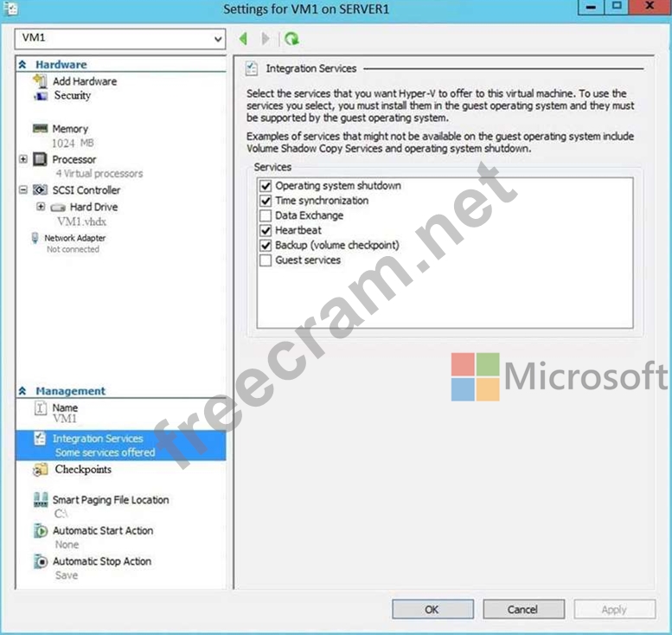
Task: Uncheck Operating system shutdown service
Action: [266, 186]
